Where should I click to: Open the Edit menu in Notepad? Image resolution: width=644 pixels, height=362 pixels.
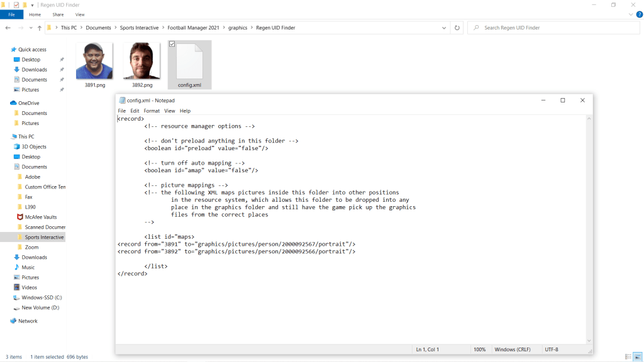point(135,111)
